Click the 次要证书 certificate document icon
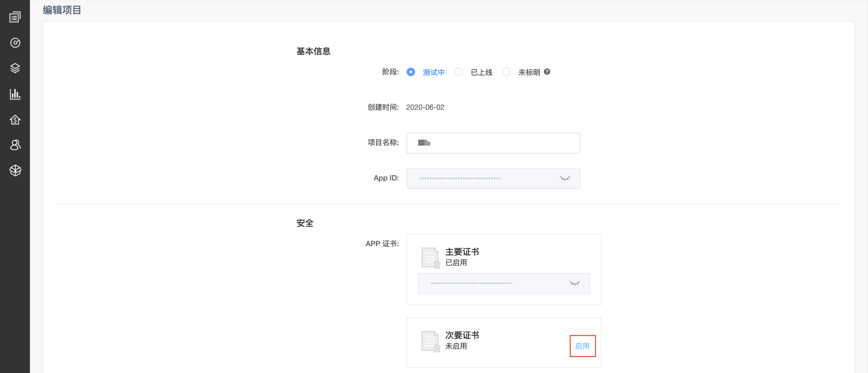868x373 pixels. [430, 341]
